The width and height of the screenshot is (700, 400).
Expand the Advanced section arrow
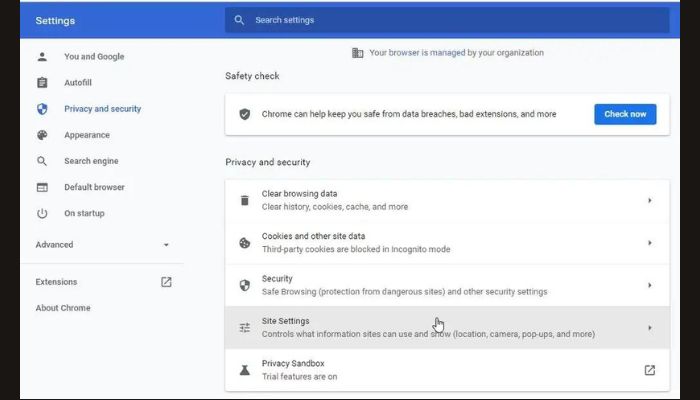tap(166, 245)
